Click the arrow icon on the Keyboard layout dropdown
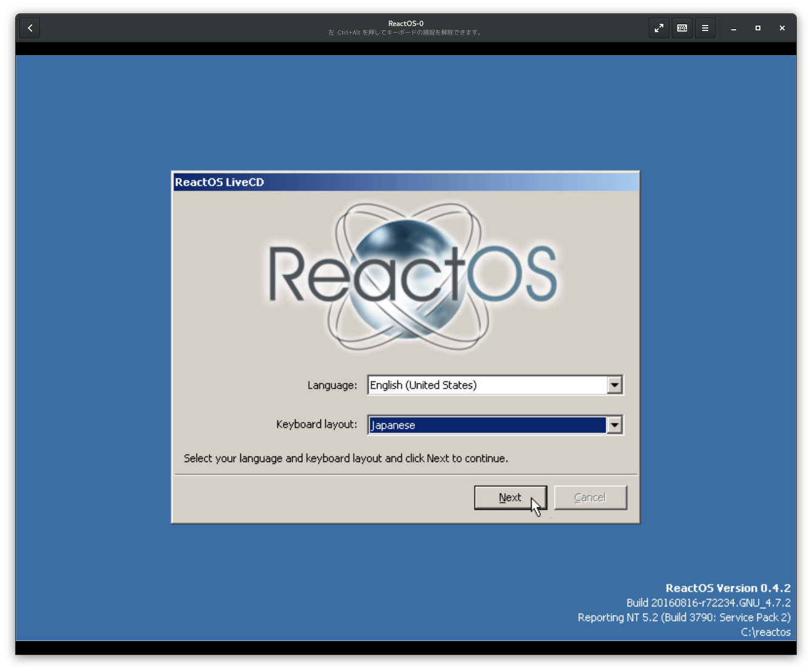This screenshot has height=672, width=812. (x=615, y=425)
